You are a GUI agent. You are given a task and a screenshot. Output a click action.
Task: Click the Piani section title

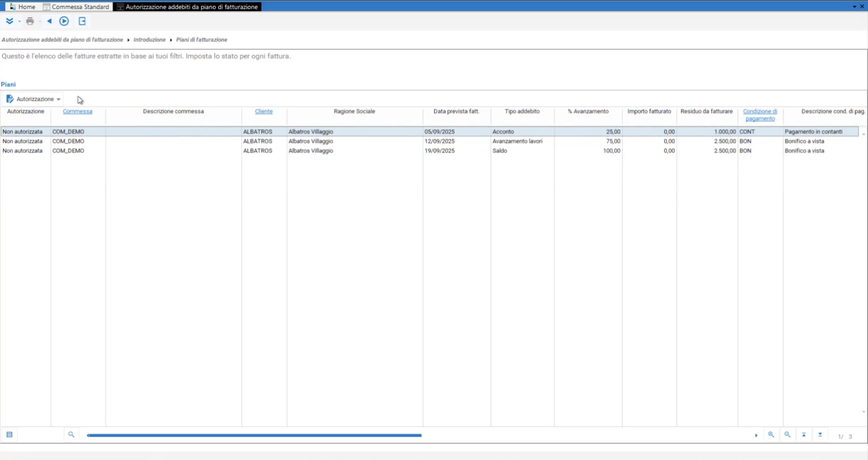[8, 84]
